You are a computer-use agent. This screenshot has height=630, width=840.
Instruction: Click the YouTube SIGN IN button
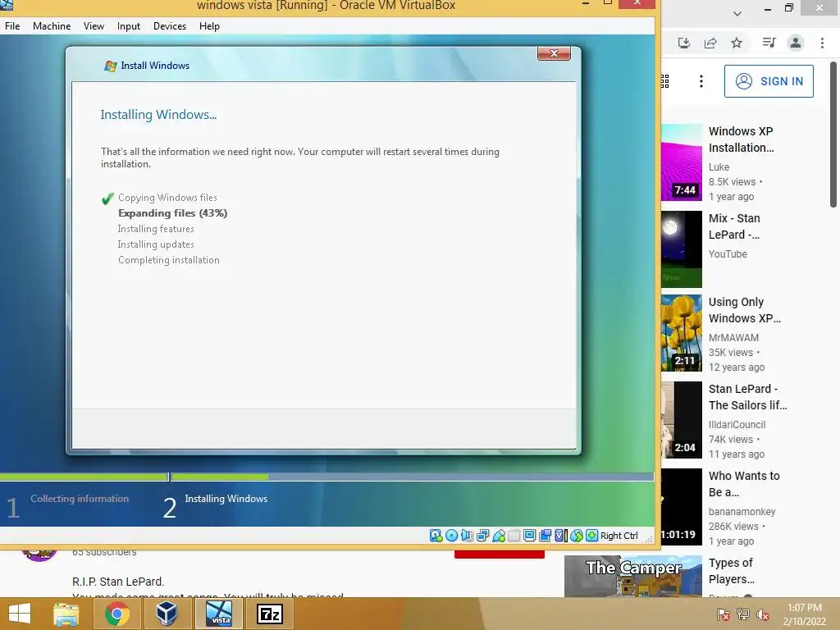(x=769, y=81)
